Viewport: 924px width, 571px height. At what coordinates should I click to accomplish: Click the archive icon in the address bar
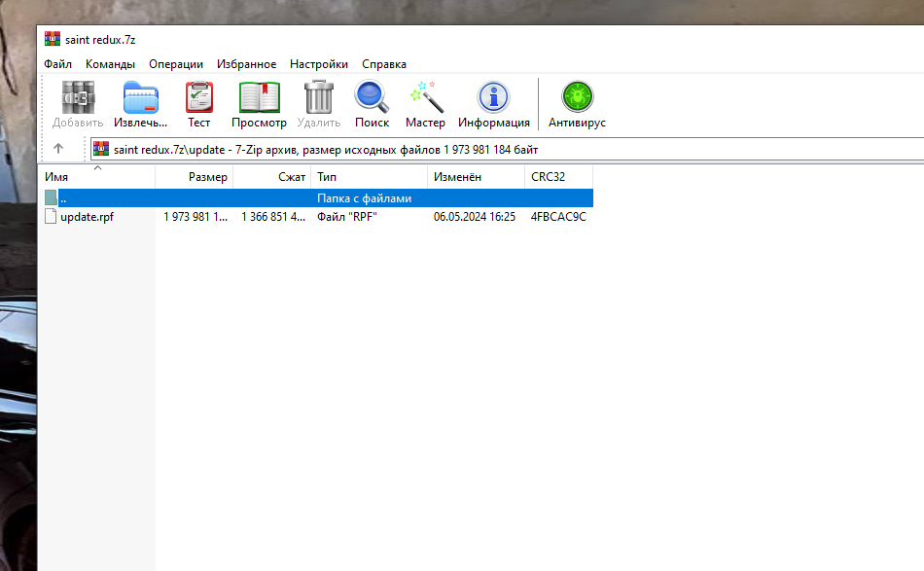tap(101, 149)
